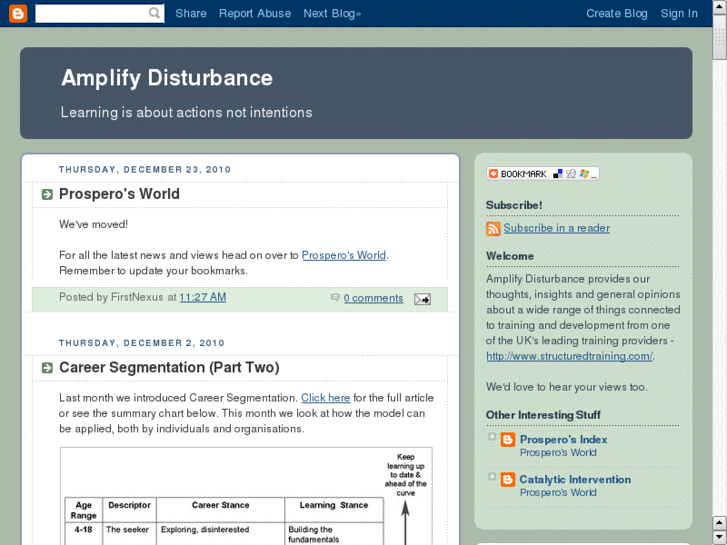Open the 11:27 AM post permalink
The image size is (727, 545).
203,297
